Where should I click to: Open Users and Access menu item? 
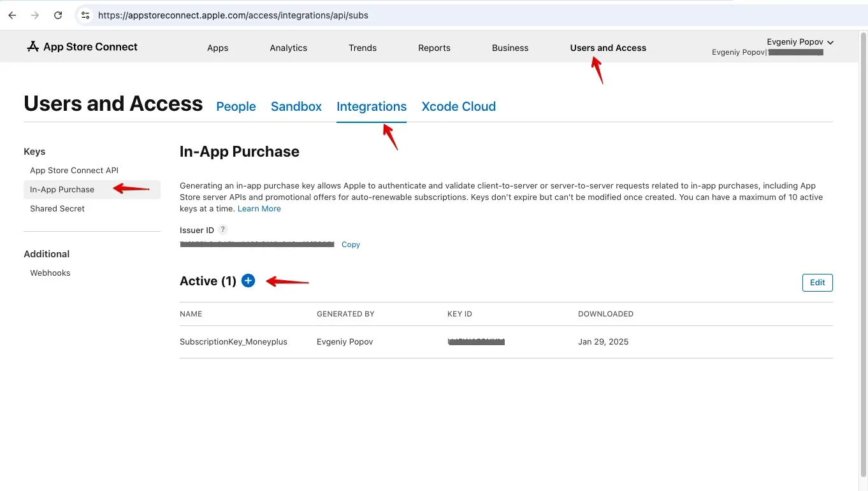click(608, 48)
